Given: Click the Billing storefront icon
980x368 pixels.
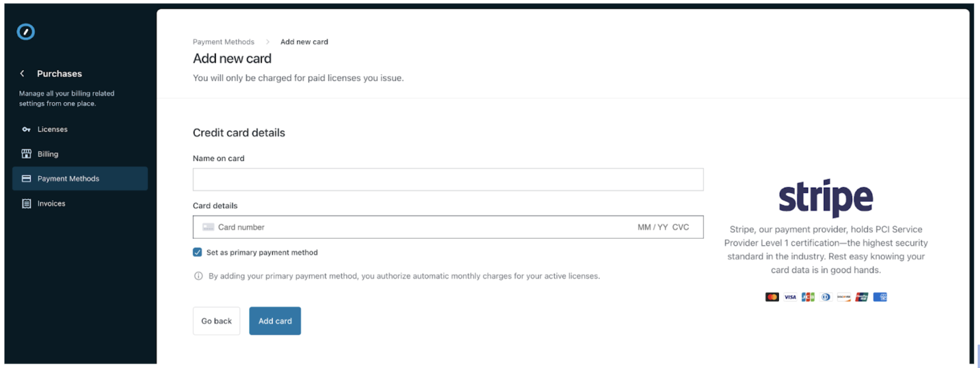Looking at the screenshot, I should (x=26, y=154).
